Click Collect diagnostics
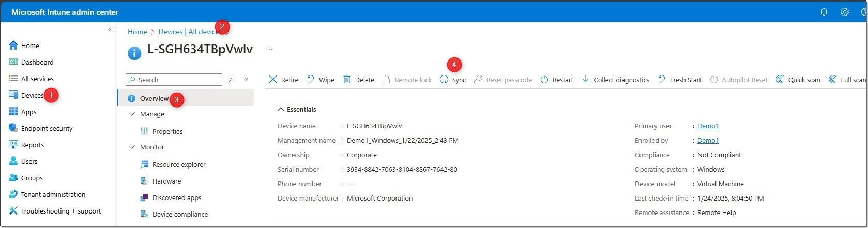The width and height of the screenshot is (868, 228). pyautogui.click(x=616, y=80)
